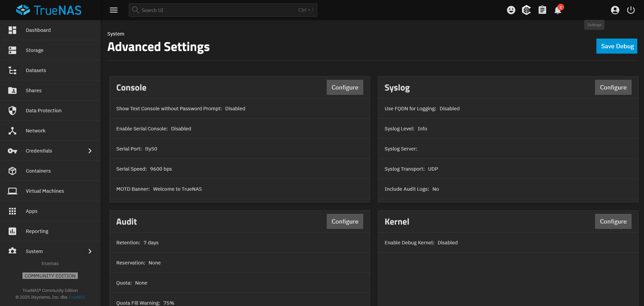Click 'MOTD Banner: Welcome to TrueNAS' row
644x306 pixels.
(240, 189)
